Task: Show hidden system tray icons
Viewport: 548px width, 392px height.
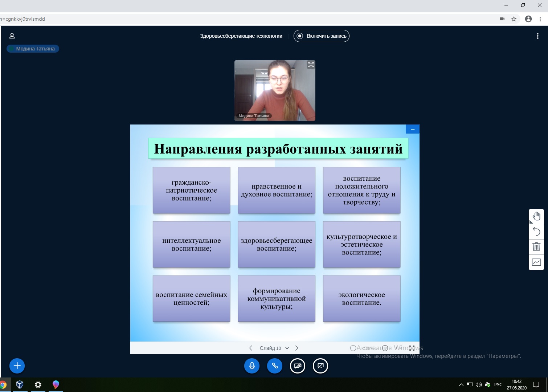Action: point(461,385)
